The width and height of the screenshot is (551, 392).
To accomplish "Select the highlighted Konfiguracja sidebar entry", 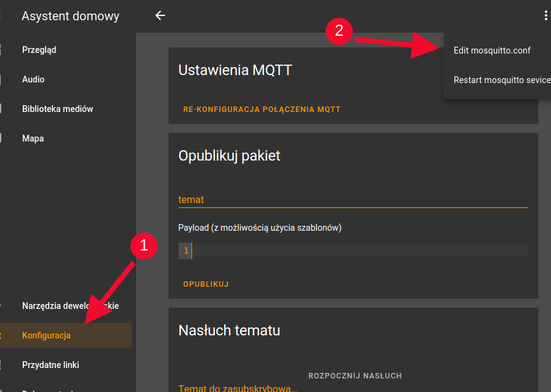I will coord(66,335).
